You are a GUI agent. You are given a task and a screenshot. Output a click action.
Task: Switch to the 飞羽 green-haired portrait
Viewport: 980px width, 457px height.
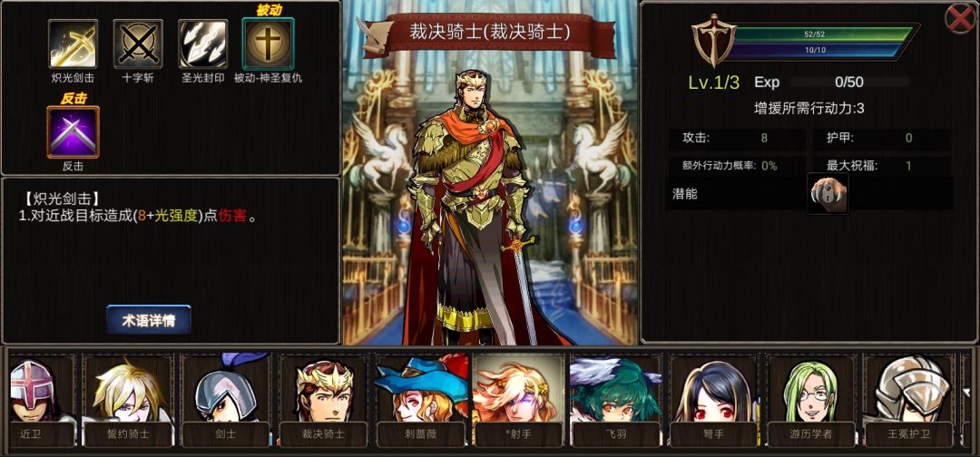tap(615, 402)
